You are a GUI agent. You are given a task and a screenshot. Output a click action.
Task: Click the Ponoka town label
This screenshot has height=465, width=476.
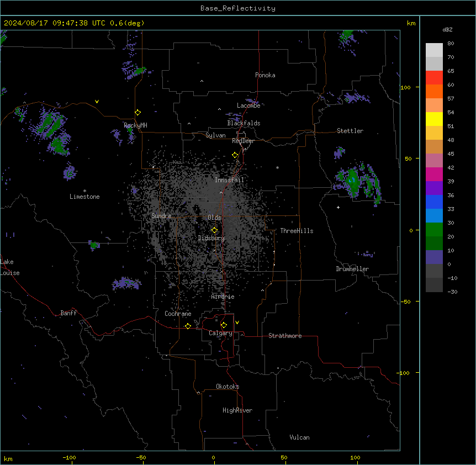point(265,75)
